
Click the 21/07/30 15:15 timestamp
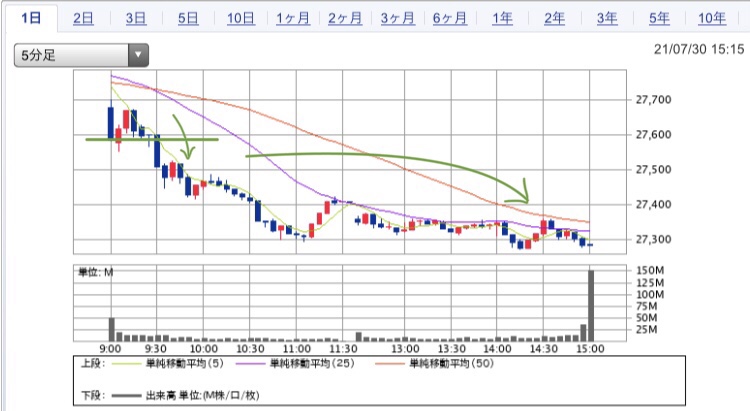point(699,49)
